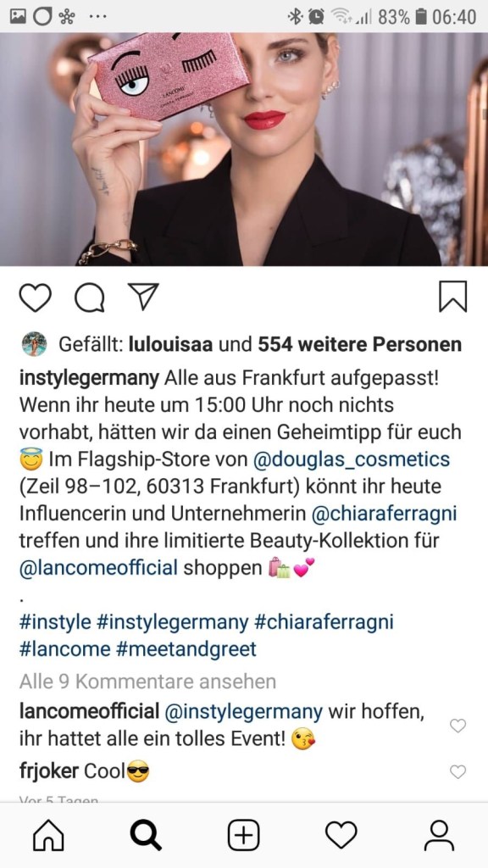Tap the #meetandgreet hashtag
The height and width of the screenshot is (868, 488).
186,648
